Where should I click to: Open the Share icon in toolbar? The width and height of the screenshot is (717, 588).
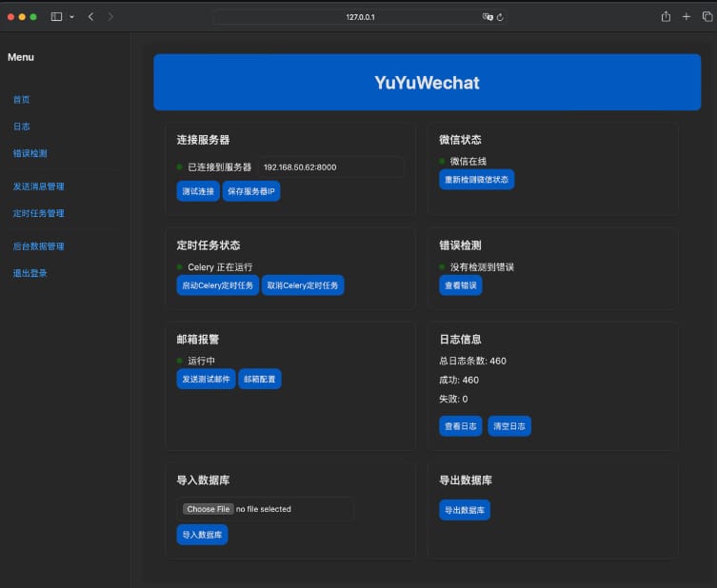pyautogui.click(x=666, y=17)
